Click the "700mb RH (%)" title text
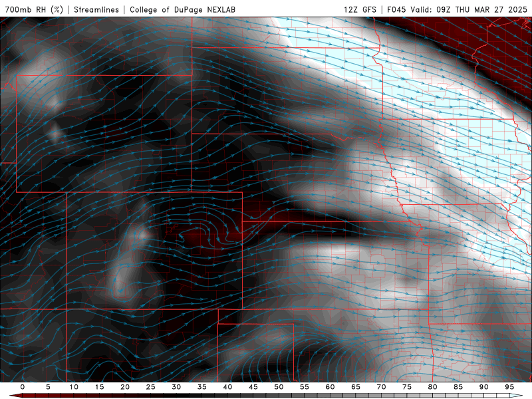Image resolution: width=532 pixels, height=399 pixels. [x=34, y=9]
